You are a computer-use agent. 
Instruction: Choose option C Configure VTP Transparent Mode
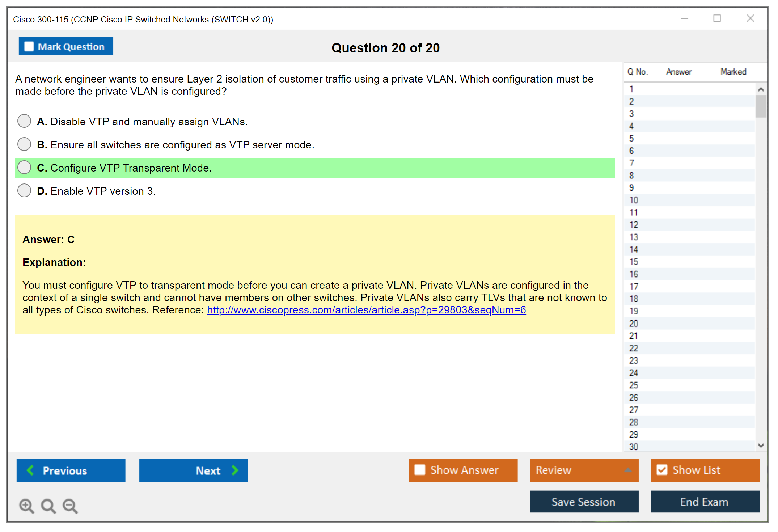tap(24, 168)
